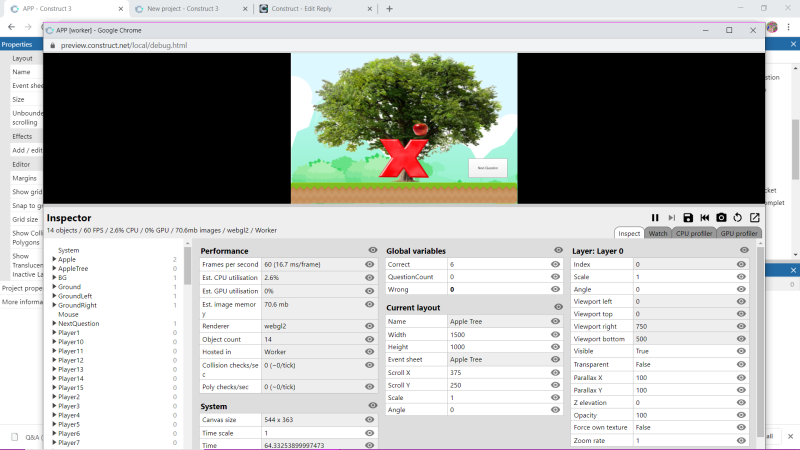Edit the Correct variable value field
800x450 pixels.
pyautogui.click(x=497, y=264)
